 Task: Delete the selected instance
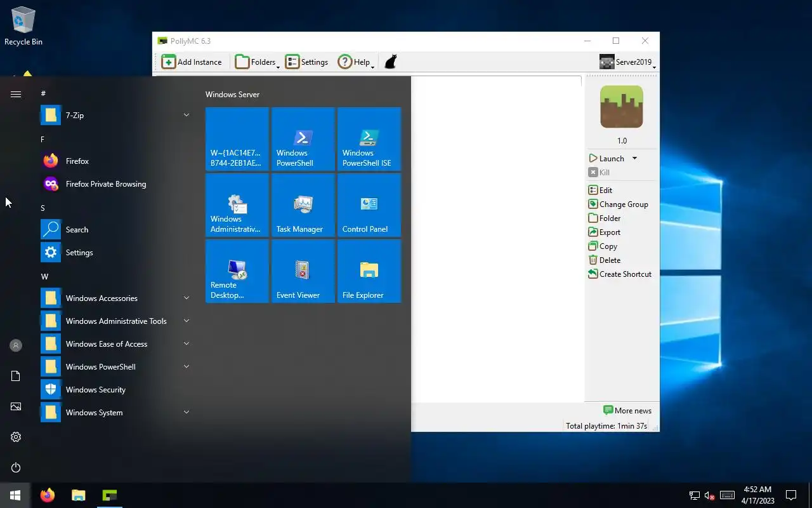pyautogui.click(x=605, y=260)
